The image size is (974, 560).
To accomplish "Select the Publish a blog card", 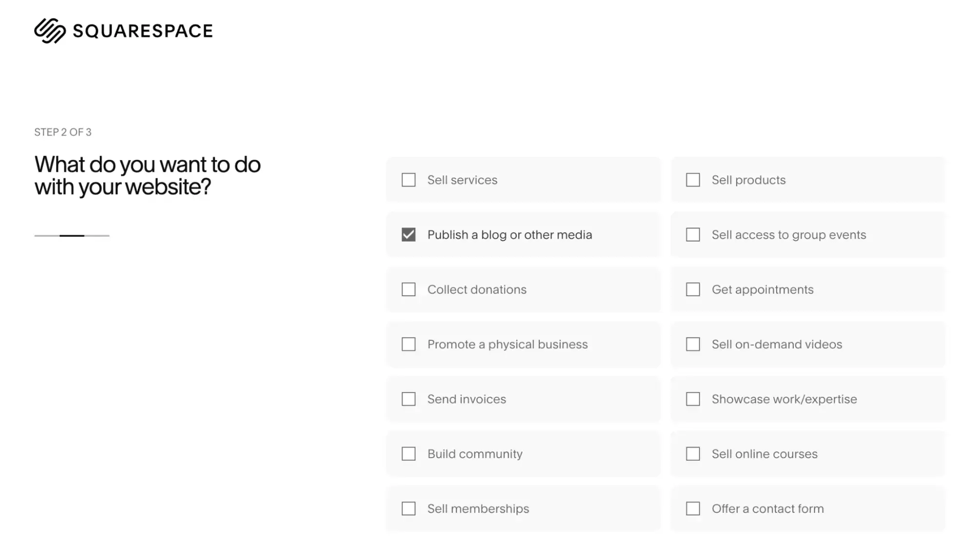I will tap(523, 234).
